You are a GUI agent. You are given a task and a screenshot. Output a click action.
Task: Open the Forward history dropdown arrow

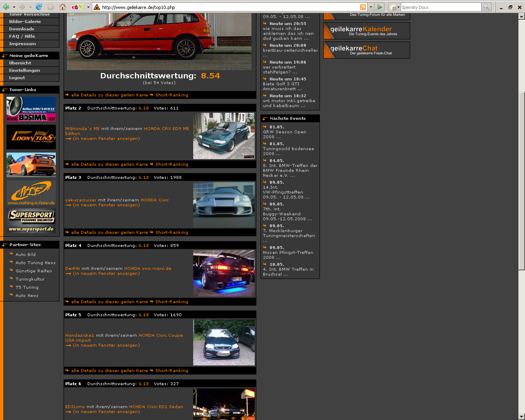[x=30, y=7]
